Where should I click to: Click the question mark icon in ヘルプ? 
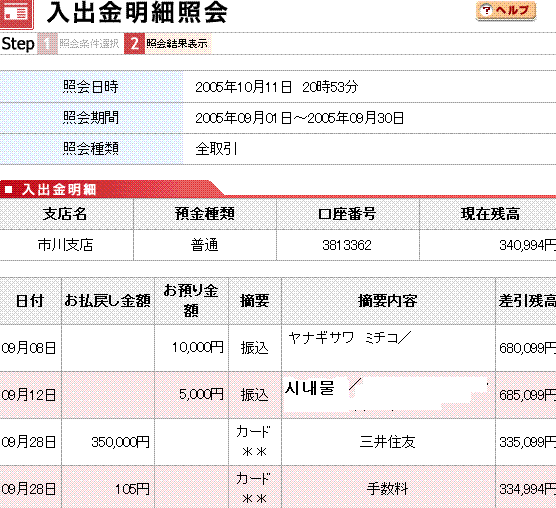coord(486,10)
